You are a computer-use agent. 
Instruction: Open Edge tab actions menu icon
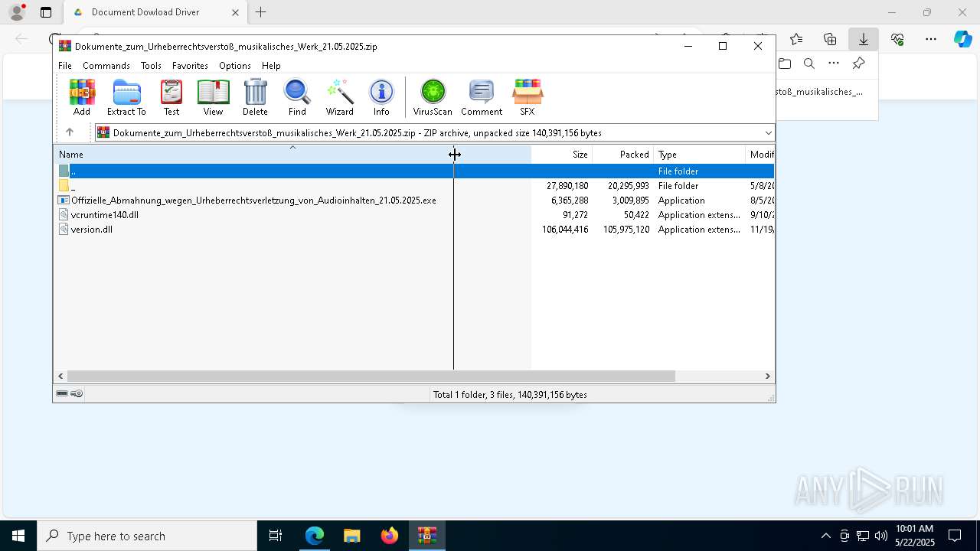click(x=46, y=12)
